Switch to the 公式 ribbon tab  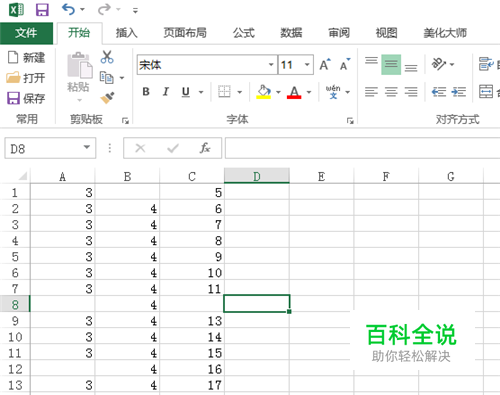pyautogui.click(x=244, y=33)
